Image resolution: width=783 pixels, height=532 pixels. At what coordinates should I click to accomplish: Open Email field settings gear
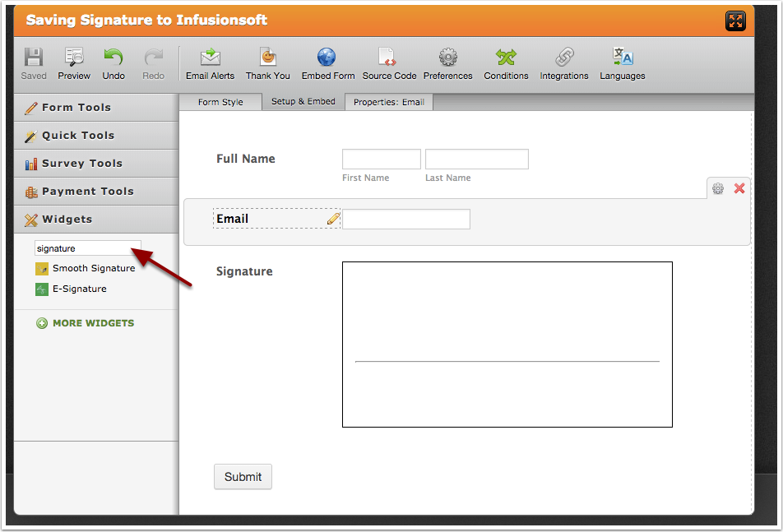717,188
